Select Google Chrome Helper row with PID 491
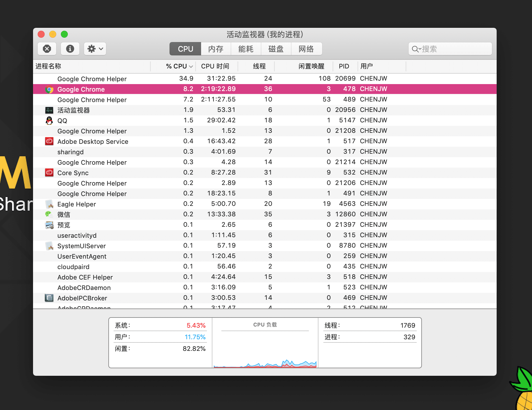The width and height of the screenshot is (532, 410). tap(265, 193)
